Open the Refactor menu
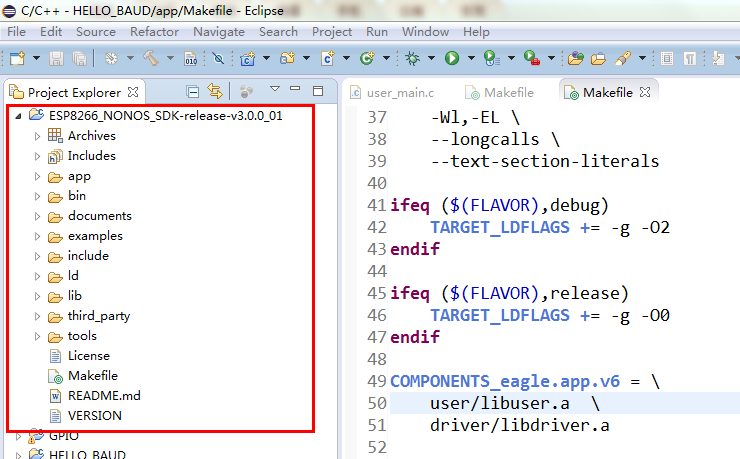Screen dimensions: 740x459 point(154,32)
